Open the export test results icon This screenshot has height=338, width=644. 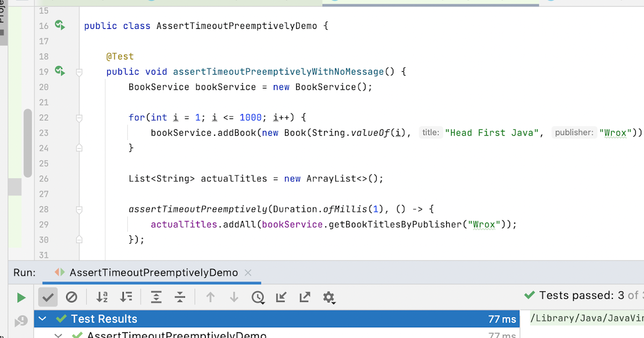click(x=305, y=297)
